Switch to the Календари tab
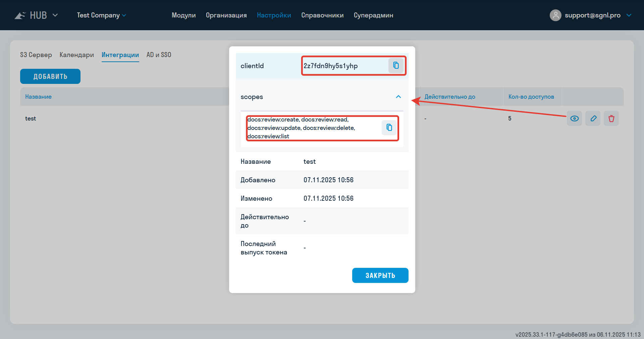Image resolution: width=644 pixels, height=339 pixels. point(76,55)
